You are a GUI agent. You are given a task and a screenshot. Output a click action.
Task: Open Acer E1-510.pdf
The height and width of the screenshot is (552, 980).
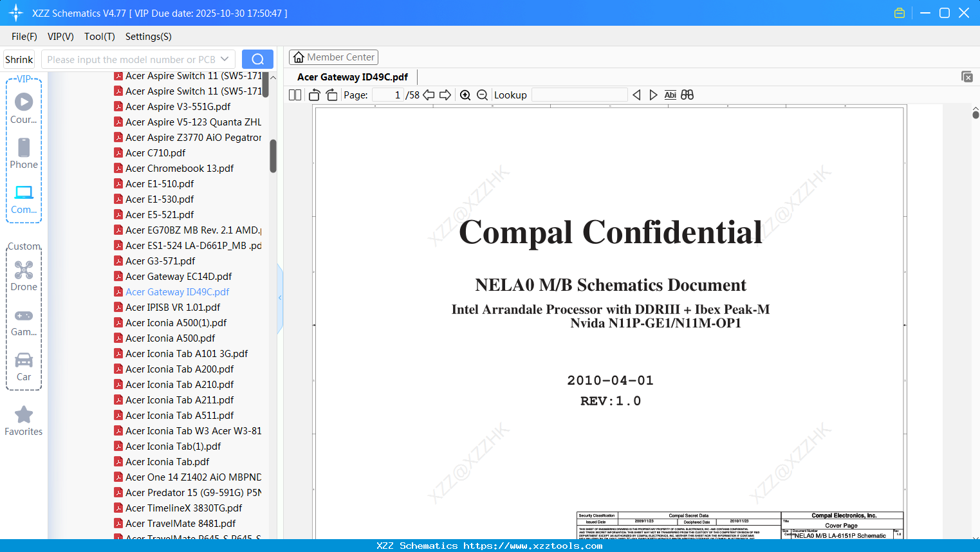tap(154, 184)
